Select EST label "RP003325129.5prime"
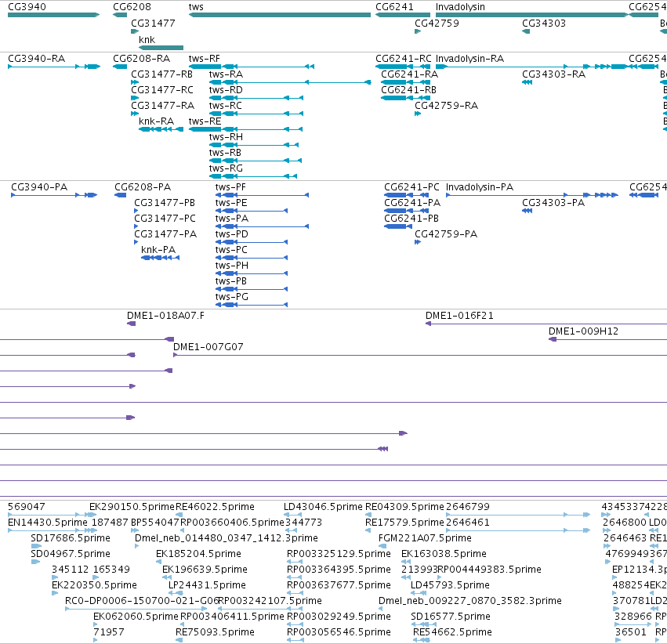This screenshot has width=667, height=644. point(339,554)
